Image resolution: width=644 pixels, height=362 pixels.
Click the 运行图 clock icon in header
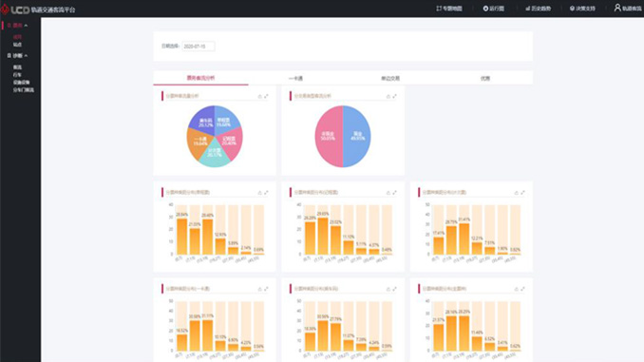coord(485,9)
